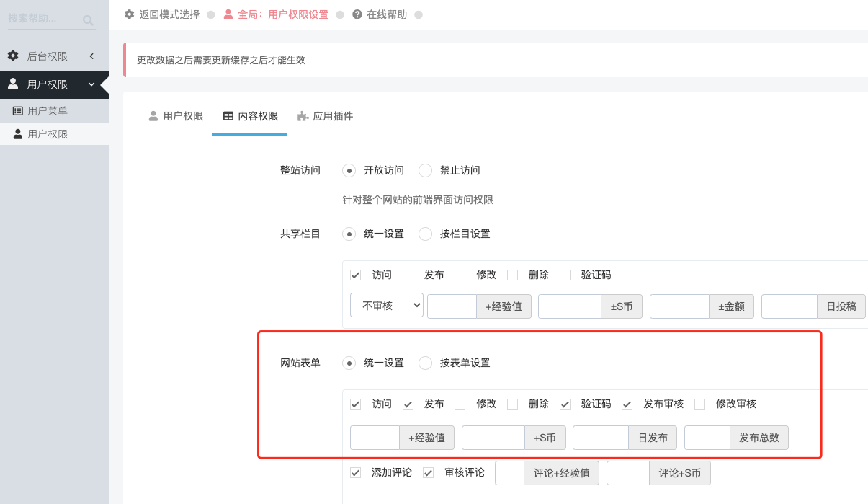Switch to the 应用插件 tab

pyautogui.click(x=325, y=116)
